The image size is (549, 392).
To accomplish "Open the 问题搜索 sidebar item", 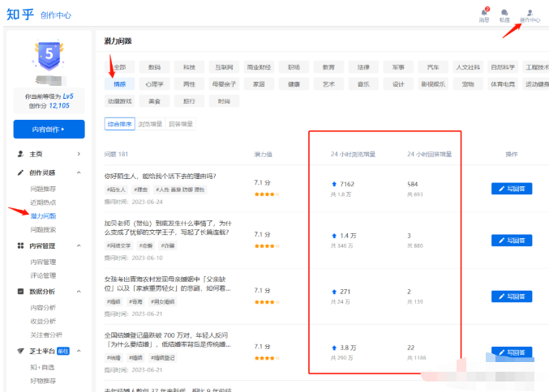I will (43, 230).
